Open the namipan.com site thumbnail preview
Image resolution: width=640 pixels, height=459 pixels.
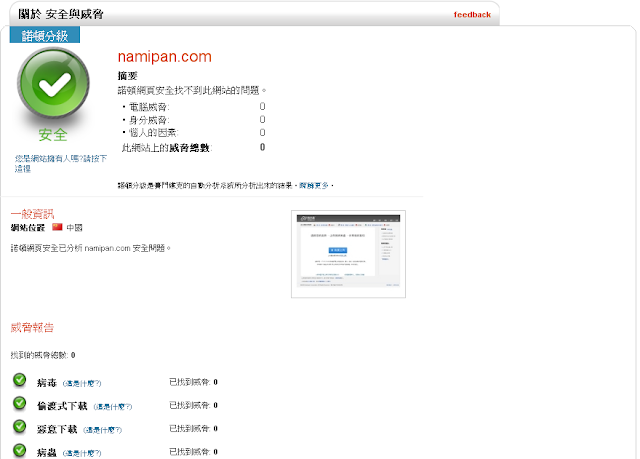pyautogui.click(x=348, y=254)
